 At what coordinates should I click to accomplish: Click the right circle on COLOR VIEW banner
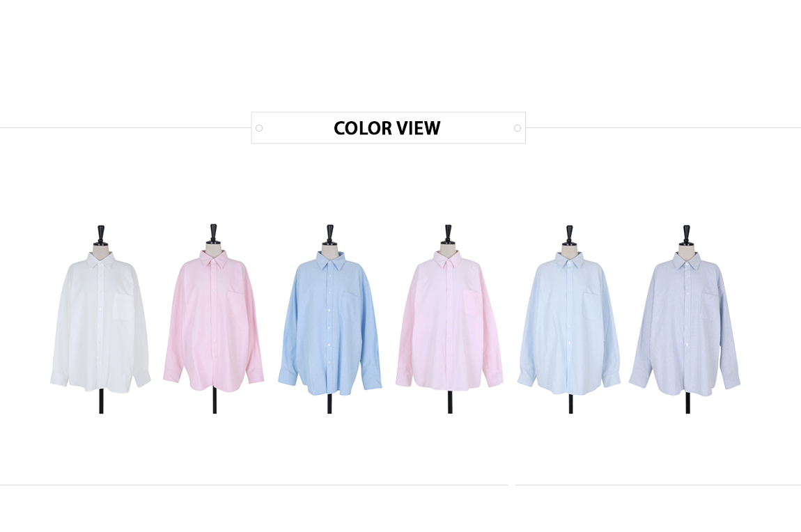[518, 128]
